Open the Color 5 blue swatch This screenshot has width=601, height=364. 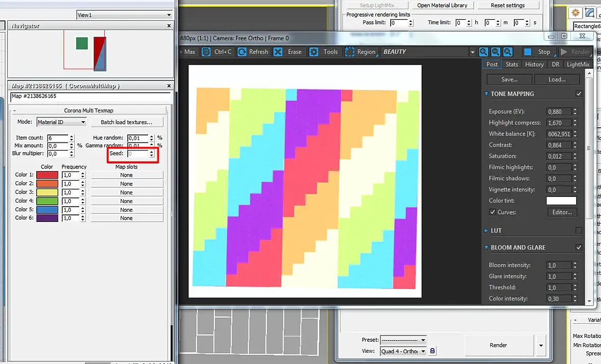(x=47, y=210)
